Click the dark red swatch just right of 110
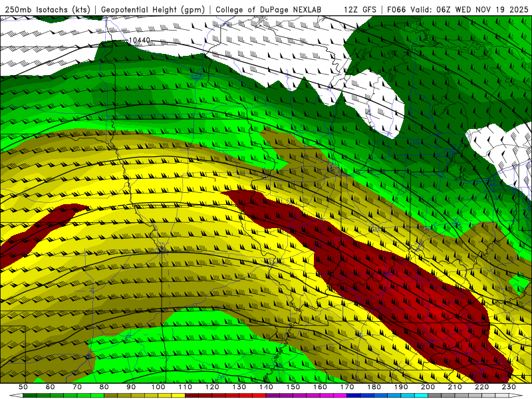 [192, 395]
